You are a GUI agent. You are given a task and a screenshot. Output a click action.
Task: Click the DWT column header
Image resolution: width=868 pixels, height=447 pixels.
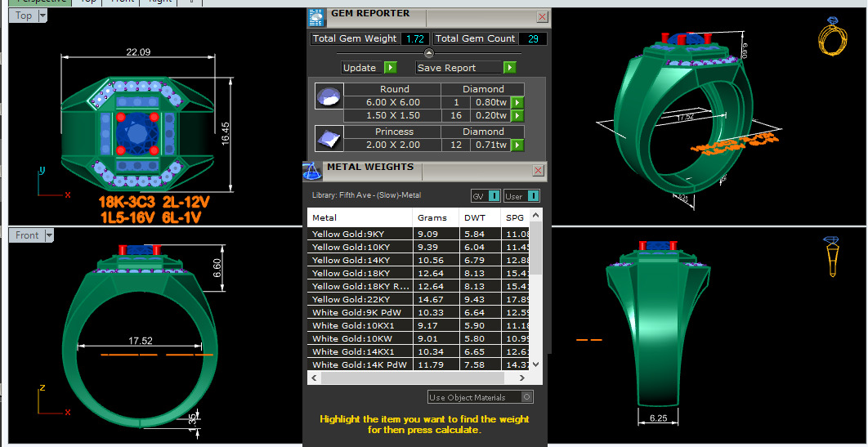480,217
